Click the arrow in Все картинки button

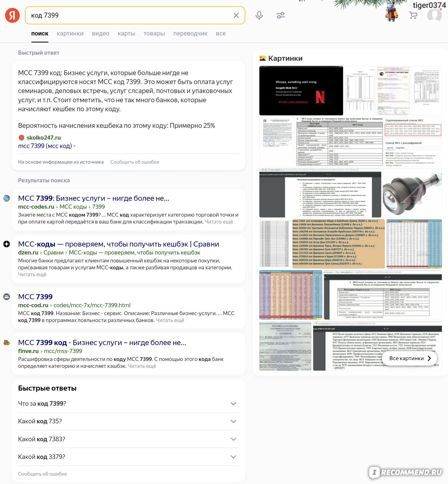click(429, 358)
